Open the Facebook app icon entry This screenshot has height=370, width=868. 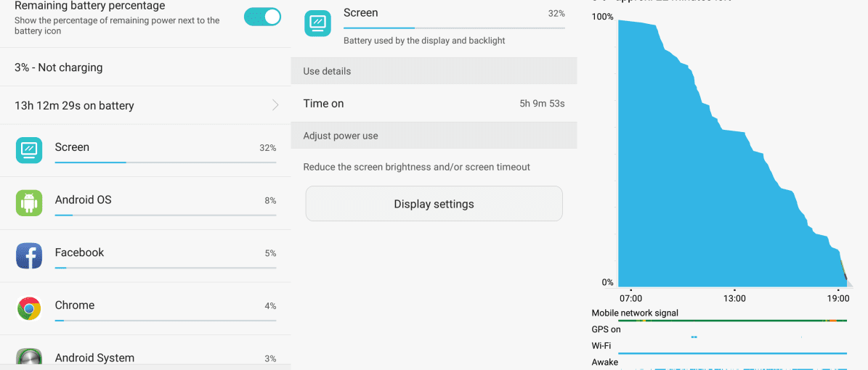[29, 255]
